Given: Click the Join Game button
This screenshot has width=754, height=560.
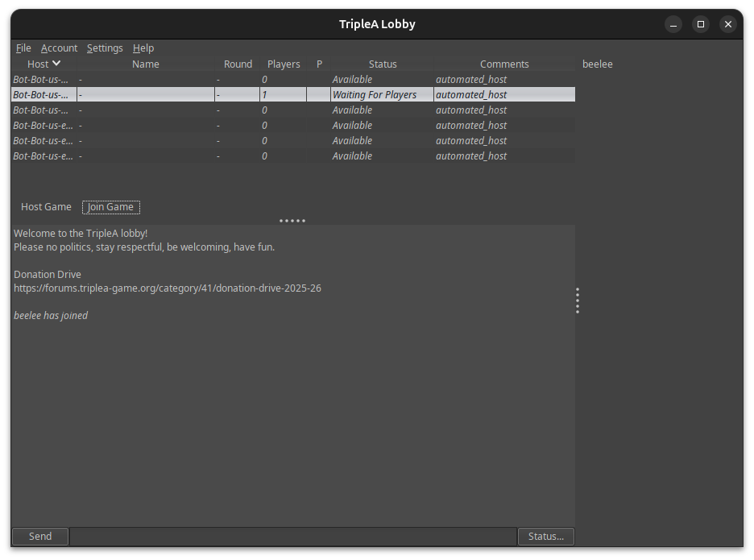Looking at the screenshot, I should click(x=110, y=207).
